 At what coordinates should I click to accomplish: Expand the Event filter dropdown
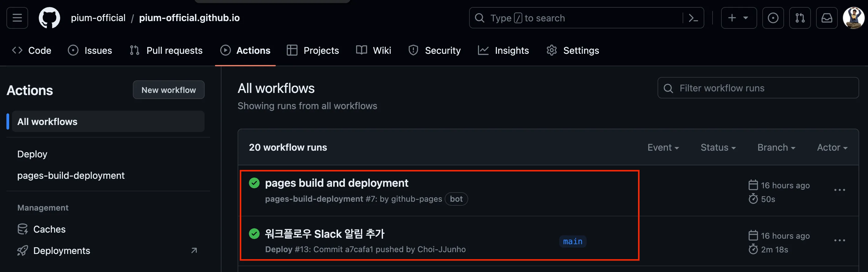click(x=663, y=148)
